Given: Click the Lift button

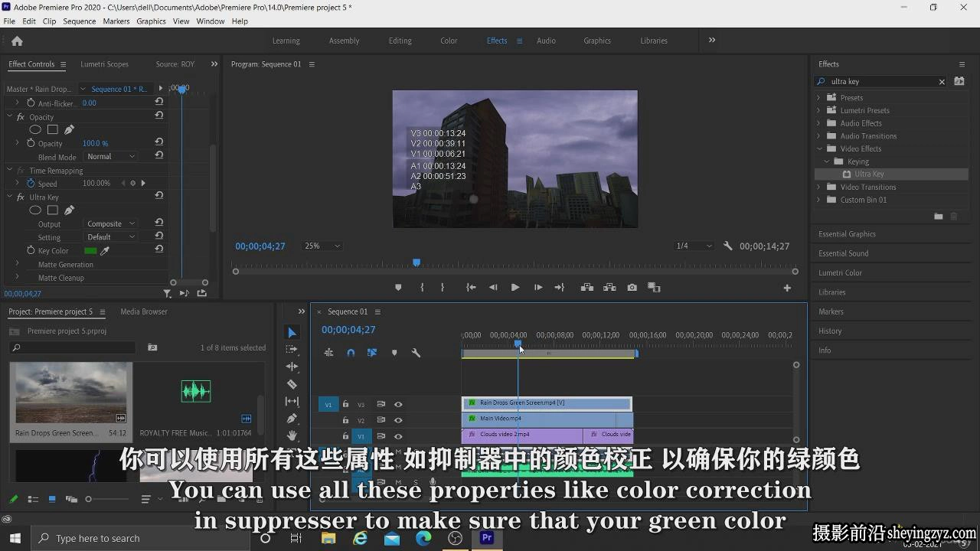Looking at the screenshot, I should pos(587,288).
